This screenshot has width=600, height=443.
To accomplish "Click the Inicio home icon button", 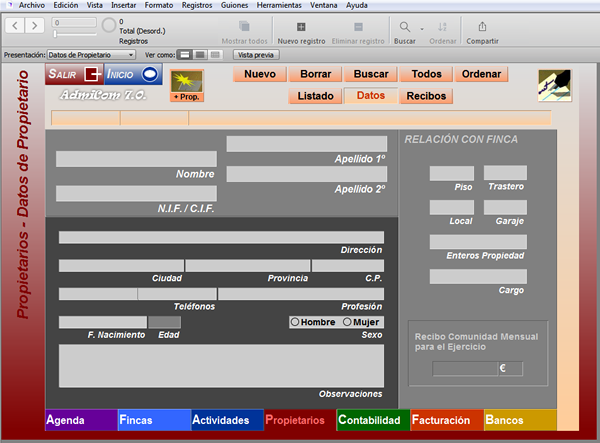I will pyautogui.click(x=133, y=74).
